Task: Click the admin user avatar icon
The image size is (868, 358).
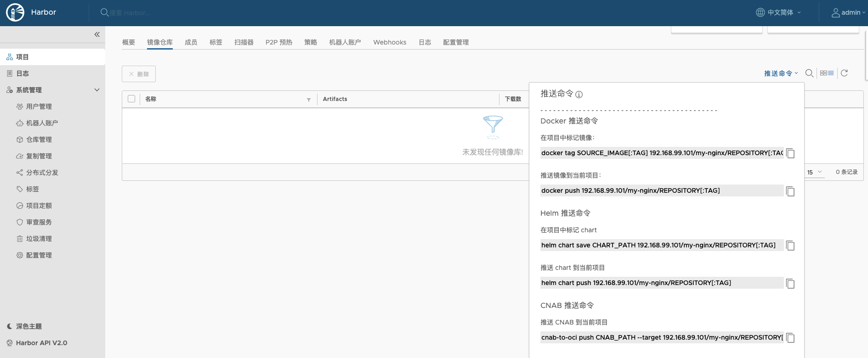Action: [836, 13]
